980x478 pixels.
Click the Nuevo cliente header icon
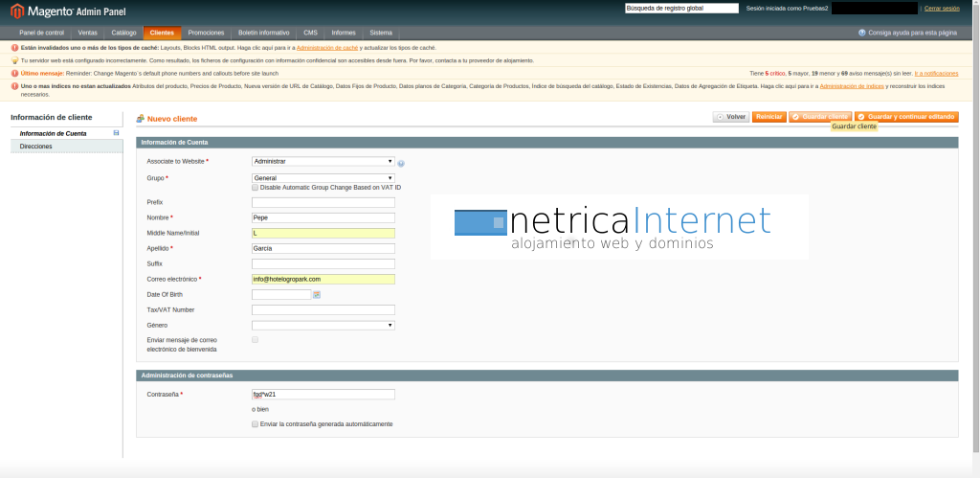141,118
